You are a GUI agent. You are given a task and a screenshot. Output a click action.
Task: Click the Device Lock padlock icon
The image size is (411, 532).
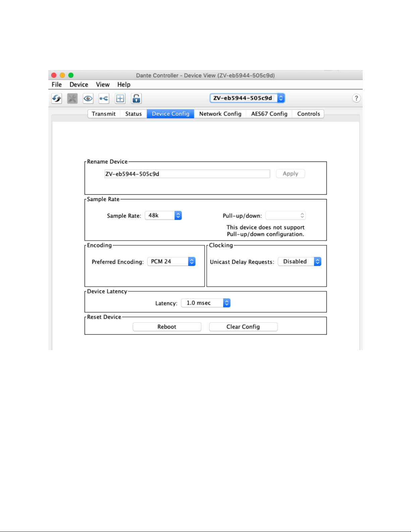click(x=136, y=98)
